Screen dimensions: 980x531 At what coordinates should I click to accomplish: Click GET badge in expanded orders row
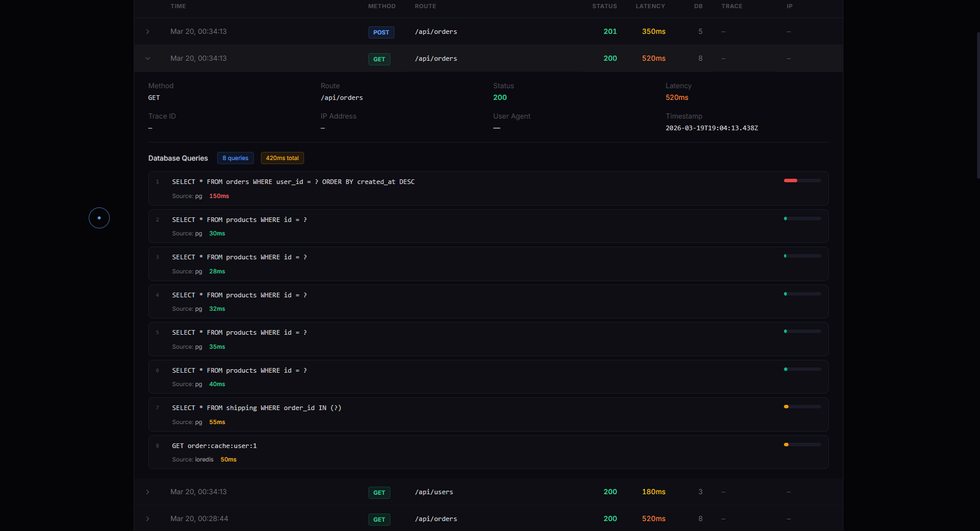point(379,59)
